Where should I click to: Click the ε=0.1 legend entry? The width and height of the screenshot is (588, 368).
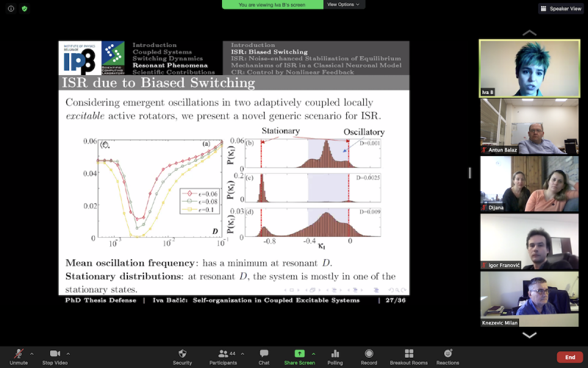pyautogui.click(x=198, y=210)
